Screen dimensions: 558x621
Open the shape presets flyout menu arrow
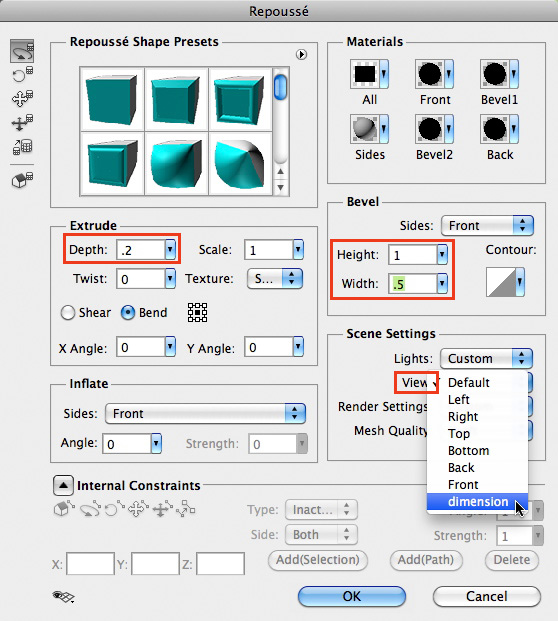pos(301,55)
